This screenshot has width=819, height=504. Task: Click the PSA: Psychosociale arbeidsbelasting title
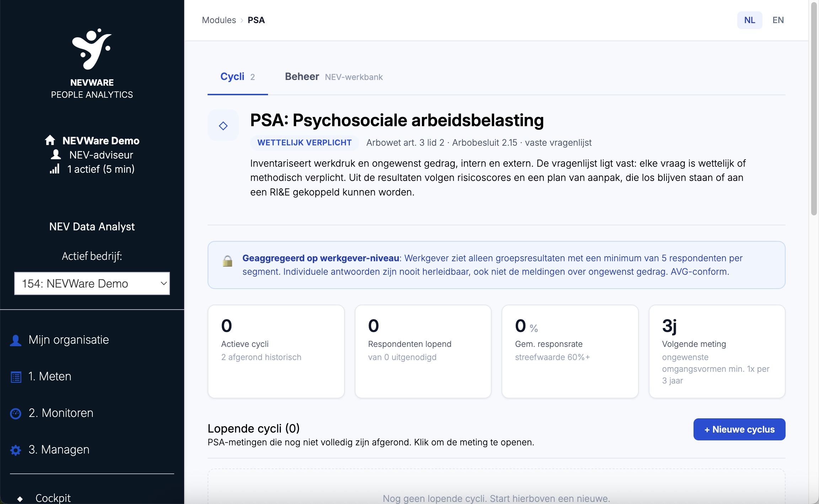coord(397,120)
